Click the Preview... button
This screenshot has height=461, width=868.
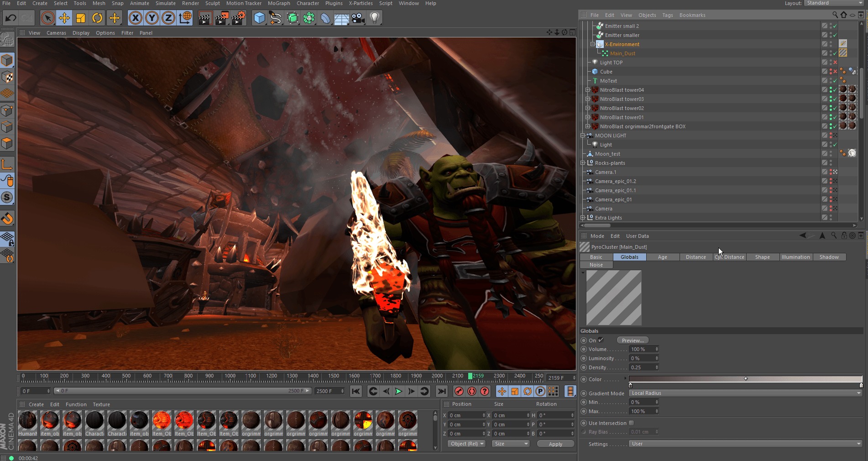click(x=633, y=341)
